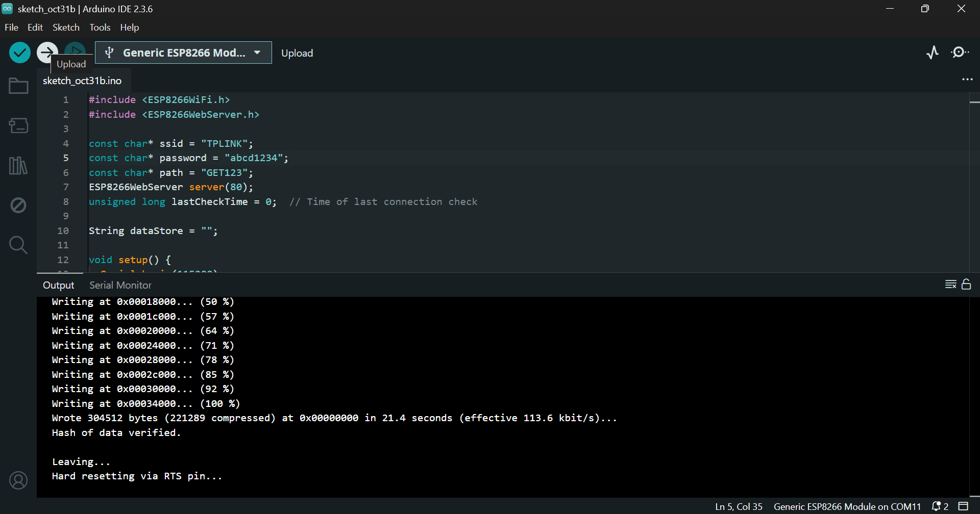Open the Sketch menu
980x514 pixels.
(66, 28)
